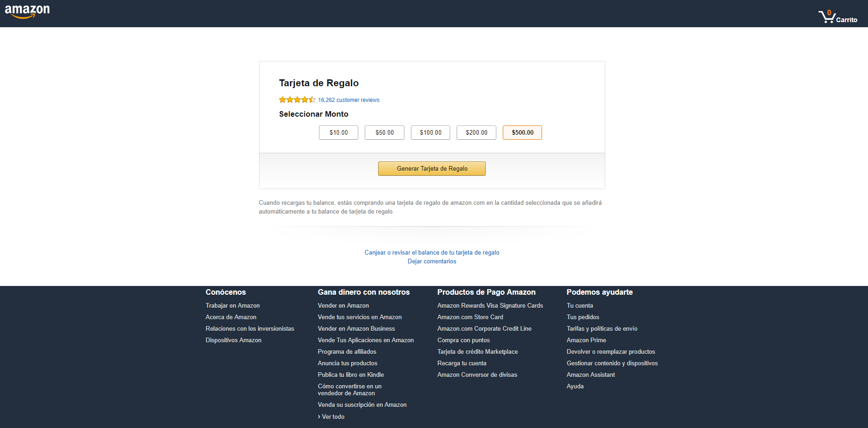Open Publica tu libro en Kindle

351,374
